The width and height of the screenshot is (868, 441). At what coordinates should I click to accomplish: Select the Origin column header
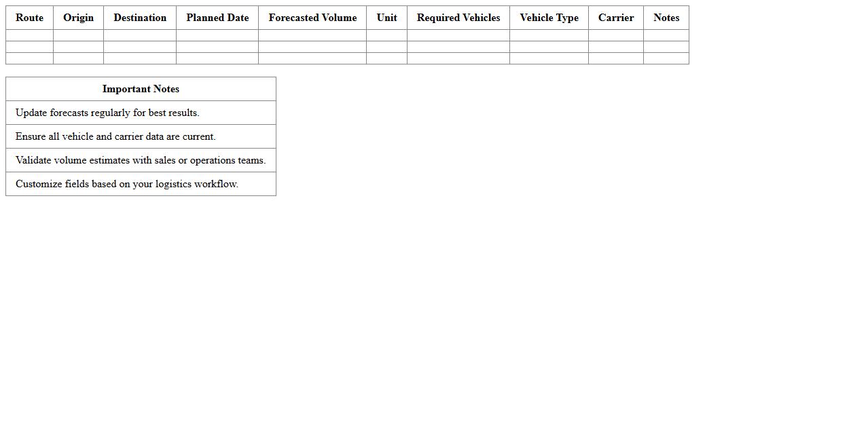[78, 18]
